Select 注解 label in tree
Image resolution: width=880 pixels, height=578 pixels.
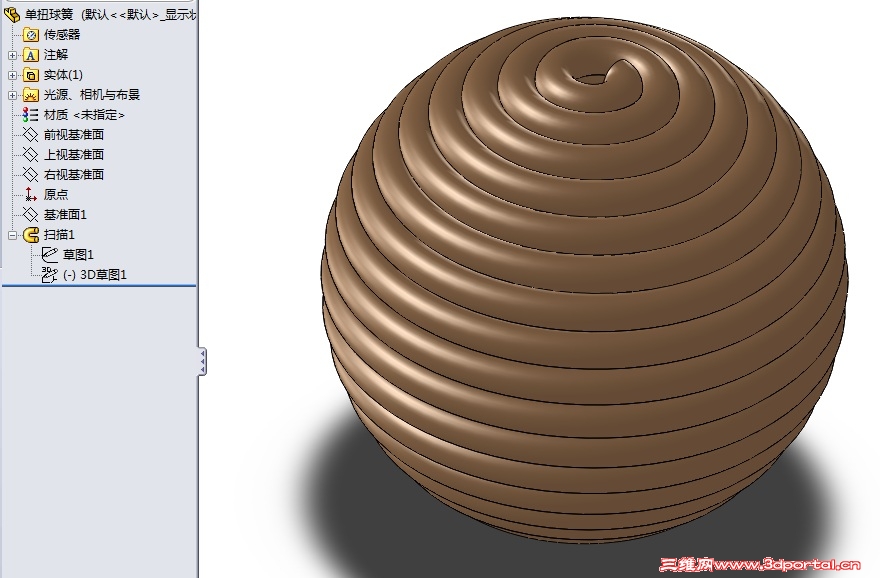tap(56, 55)
